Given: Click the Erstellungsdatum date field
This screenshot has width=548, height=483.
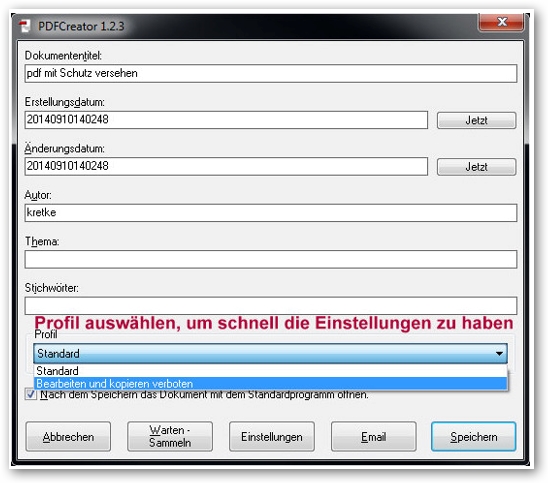Looking at the screenshot, I should tap(226, 120).
